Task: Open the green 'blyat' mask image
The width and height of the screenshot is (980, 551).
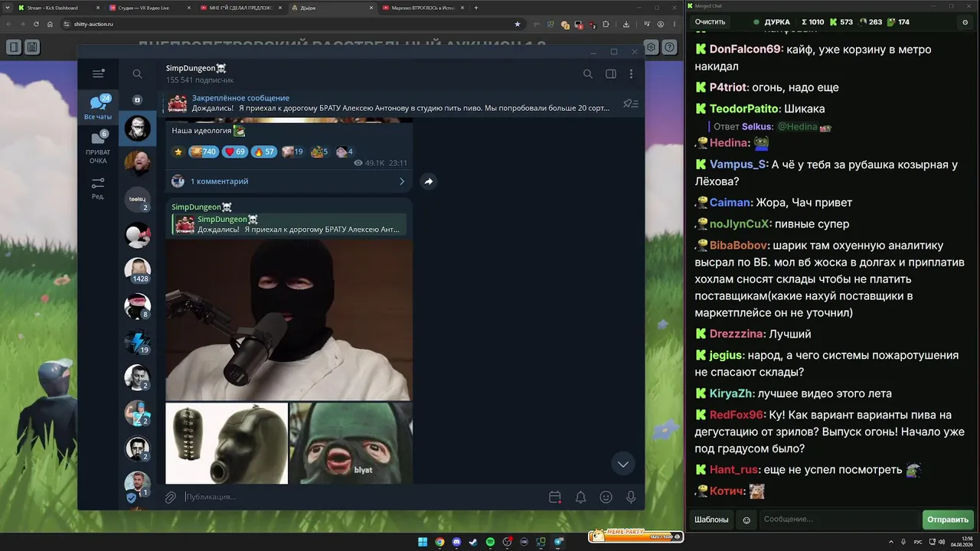Action: (351, 444)
